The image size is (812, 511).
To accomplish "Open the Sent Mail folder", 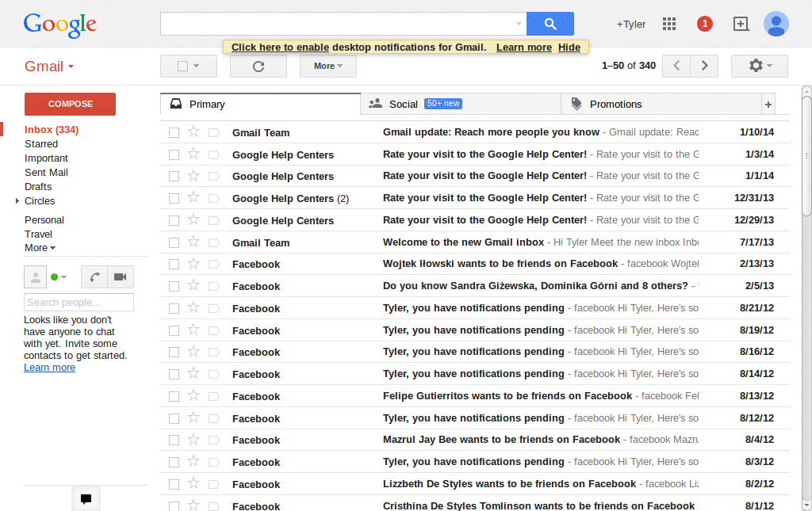I will pos(46,172).
